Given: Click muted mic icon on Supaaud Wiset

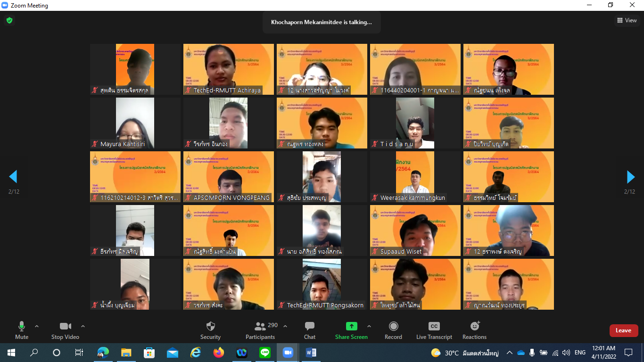Looking at the screenshot, I should 375,252.
